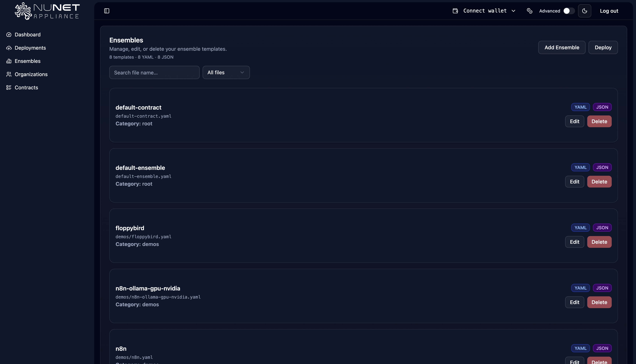Viewport: 636px width, 364px height.
Task: Go to Deployments page in sidebar
Action: (x=30, y=48)
